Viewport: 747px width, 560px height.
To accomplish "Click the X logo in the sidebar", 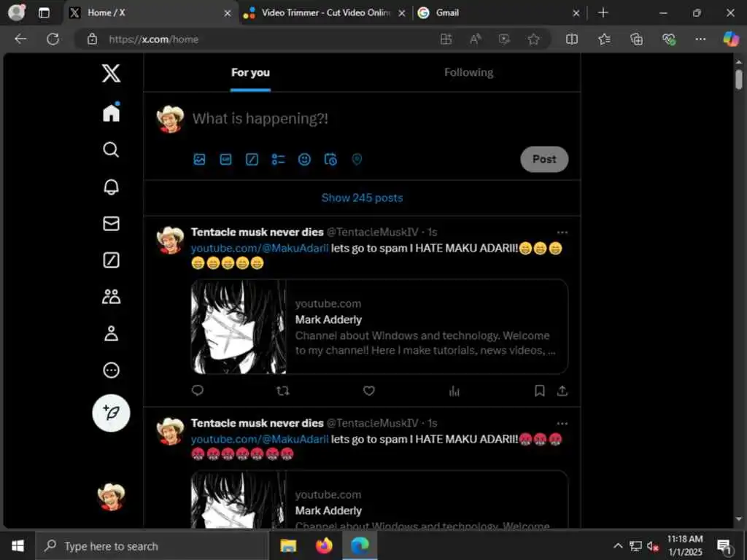I will 111,74.
